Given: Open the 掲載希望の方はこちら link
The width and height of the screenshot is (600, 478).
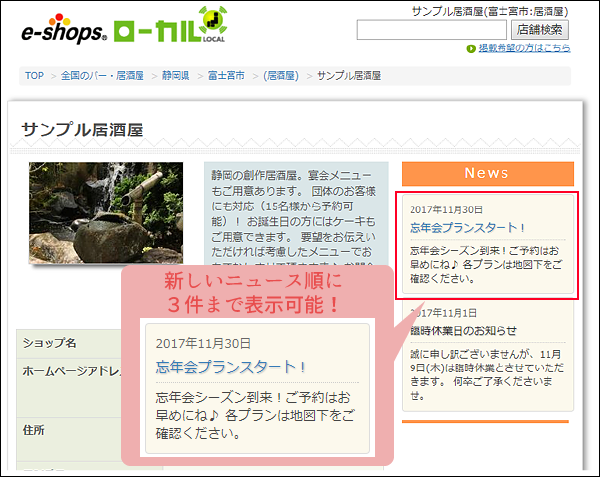Looking at the screenshot, I should [x=524, y=48].
